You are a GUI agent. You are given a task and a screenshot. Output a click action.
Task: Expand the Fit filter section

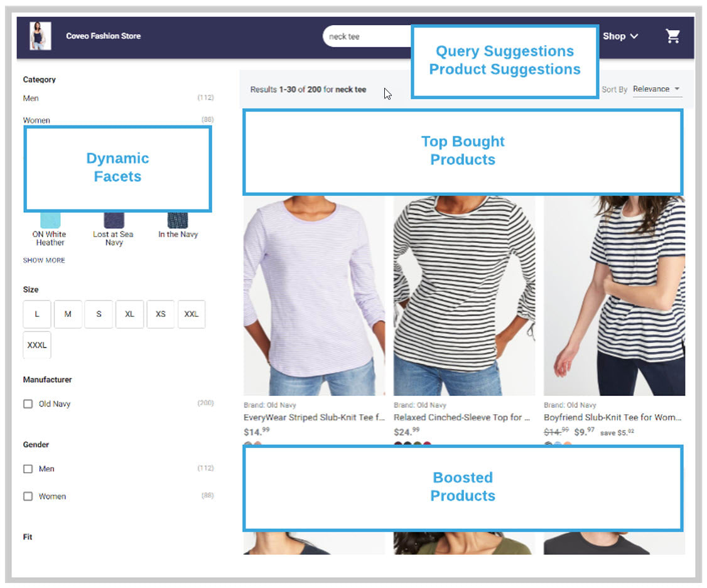click(27, 537)
